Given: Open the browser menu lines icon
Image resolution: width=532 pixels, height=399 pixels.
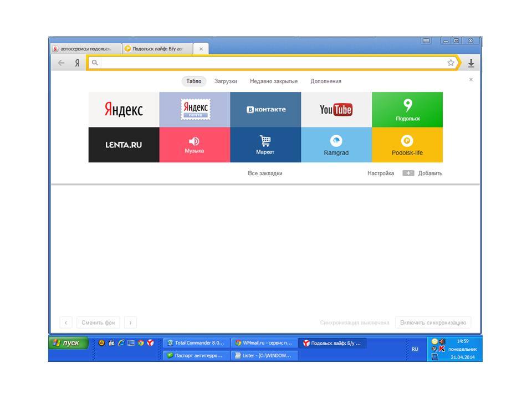Looking at the screenshot, I should pos(426,41).
